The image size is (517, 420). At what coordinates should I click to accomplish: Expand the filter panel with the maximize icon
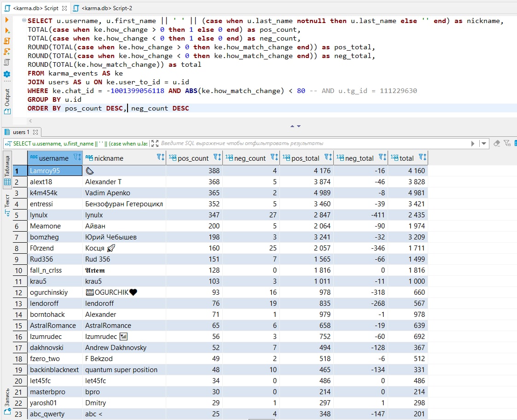pyautogui.click(x=155, y=143)
